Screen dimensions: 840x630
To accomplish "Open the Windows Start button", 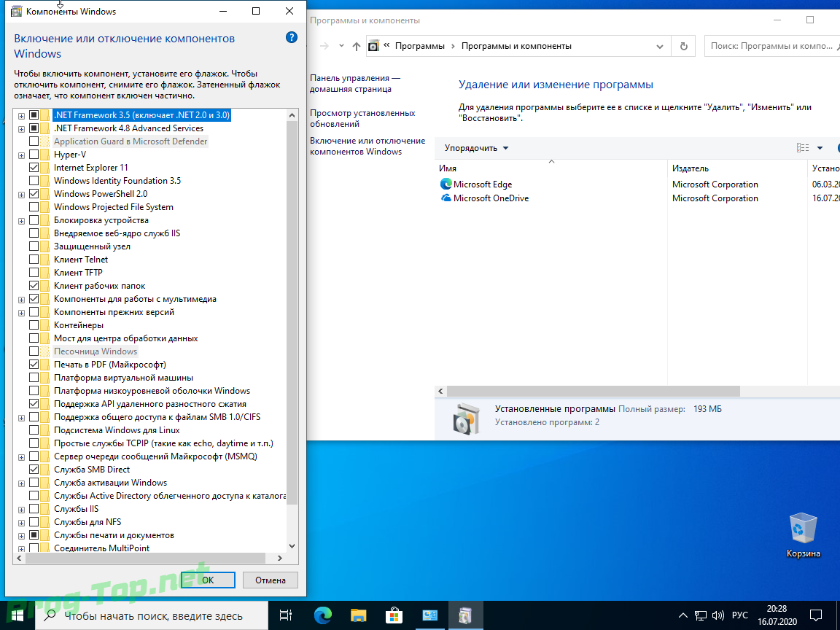I will point(17,615).
